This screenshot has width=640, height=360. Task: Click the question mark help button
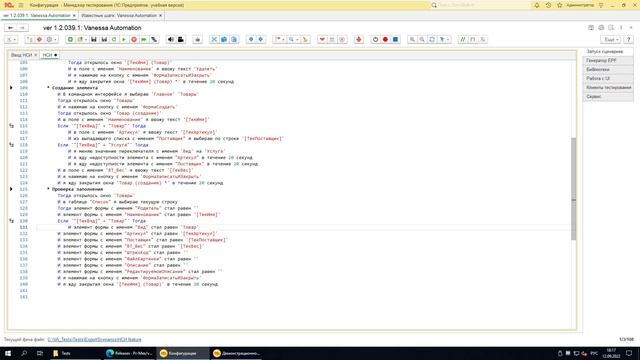point(629,40)
